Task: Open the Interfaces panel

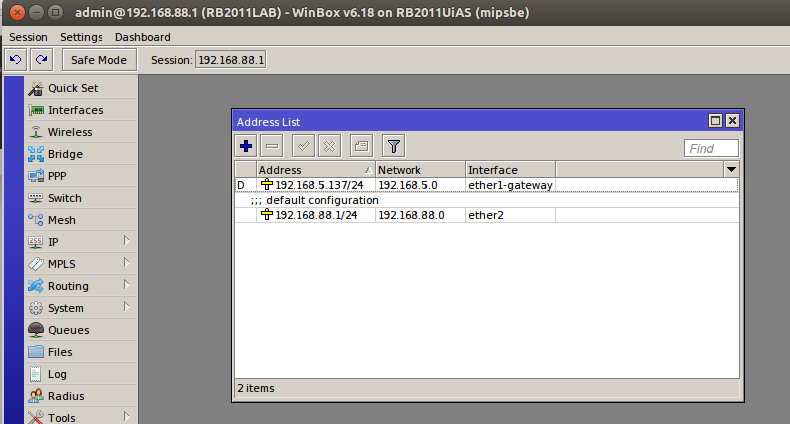Action: point(75,110)
